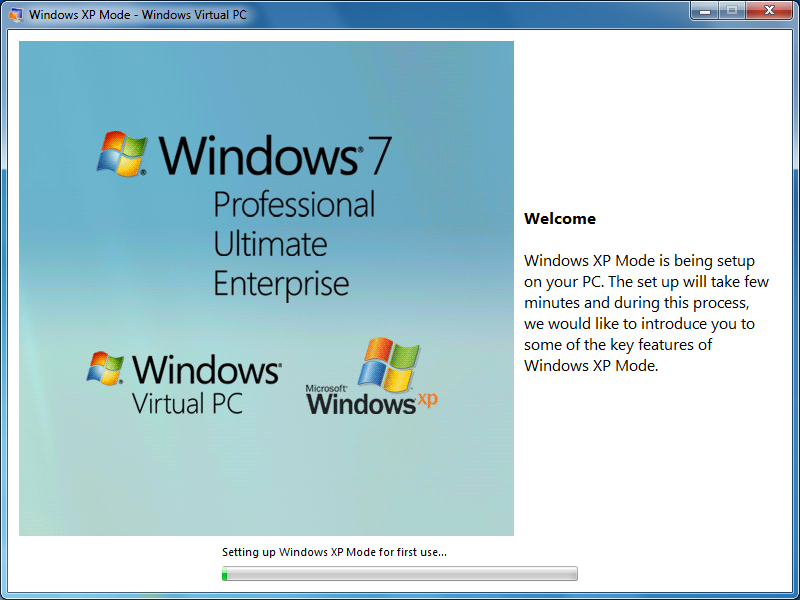Screen dimensions: 800x600
Task: Click the Windows 7 flag logo
Action: [x=122, y=153]
